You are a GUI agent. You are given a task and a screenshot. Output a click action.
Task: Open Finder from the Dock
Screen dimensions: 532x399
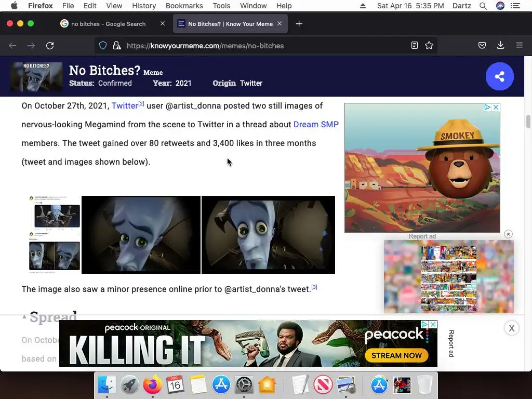[x=107, y=385]
